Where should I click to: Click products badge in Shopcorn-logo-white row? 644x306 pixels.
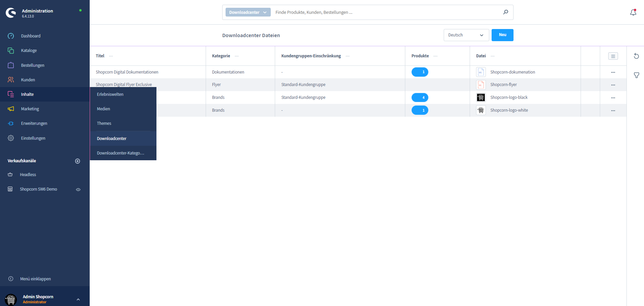point(420,110)
